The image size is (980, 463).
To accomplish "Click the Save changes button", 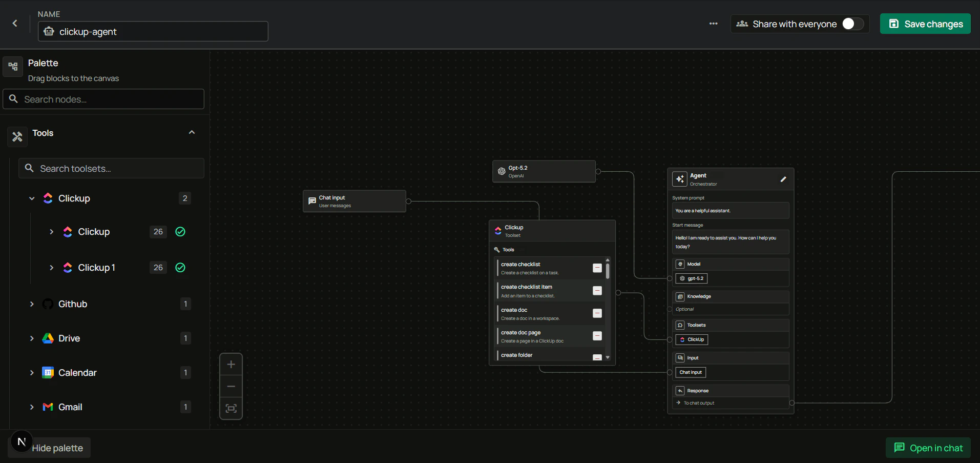I will pyautogui.click(x=925, y=24).
